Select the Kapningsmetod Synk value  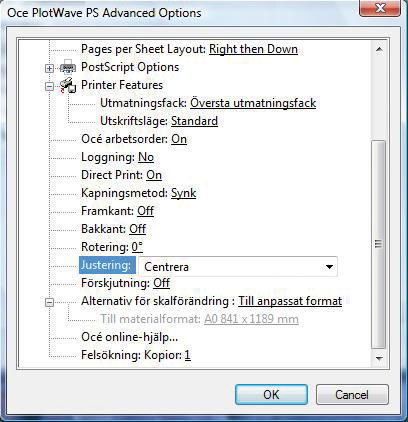pyautogui.click(x=183, y=193)
